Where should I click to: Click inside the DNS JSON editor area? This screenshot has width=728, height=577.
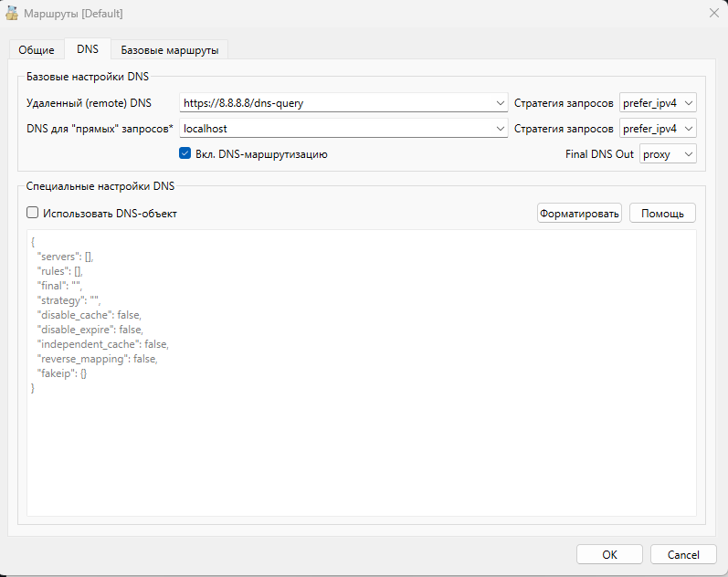pos(361,372)
